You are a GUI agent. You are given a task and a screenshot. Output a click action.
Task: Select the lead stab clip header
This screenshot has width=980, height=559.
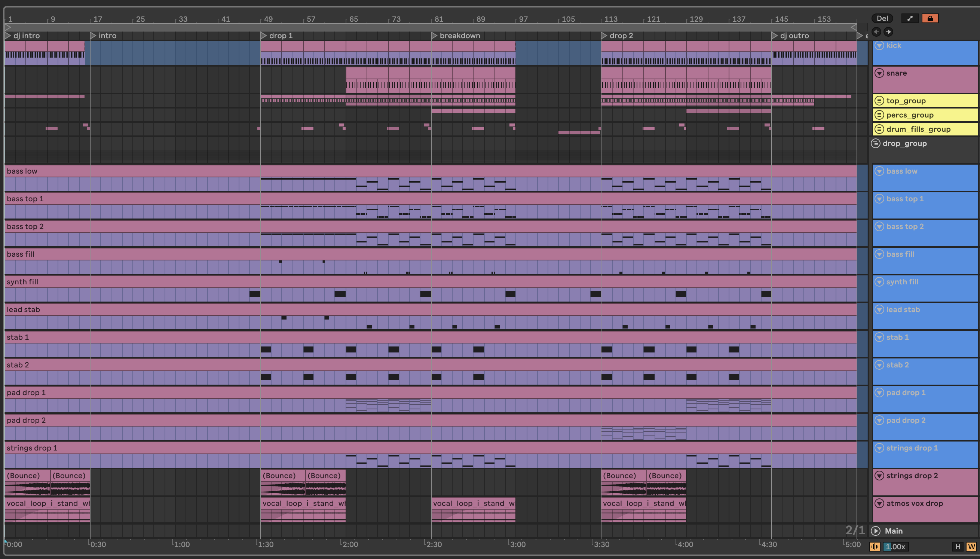[431, 309]
